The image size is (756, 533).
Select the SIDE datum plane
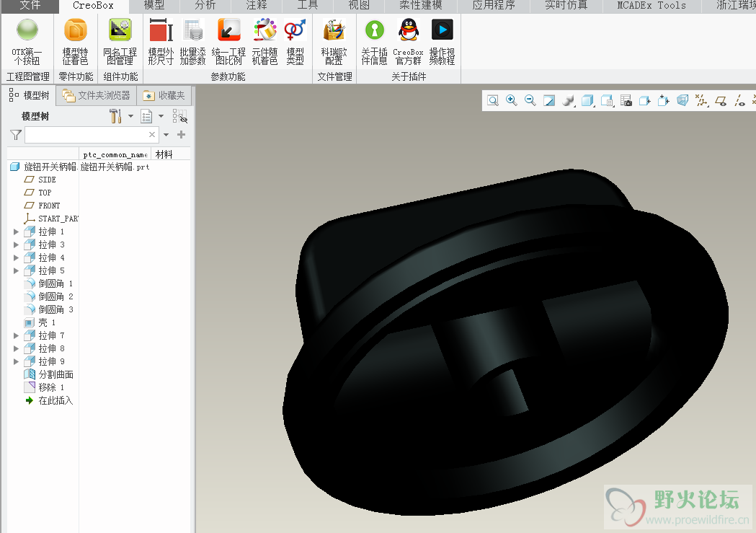point(40,180)
